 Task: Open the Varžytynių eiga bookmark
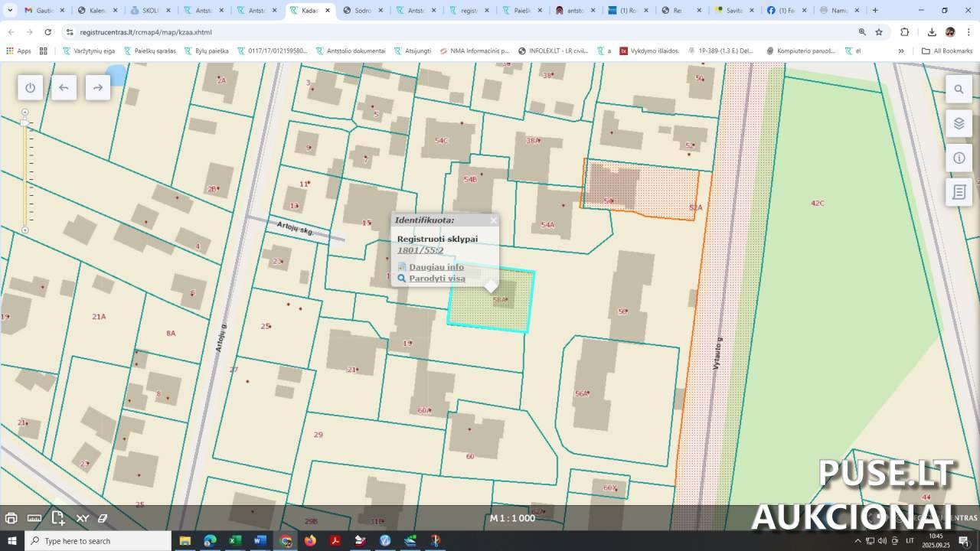coord(93,51)
